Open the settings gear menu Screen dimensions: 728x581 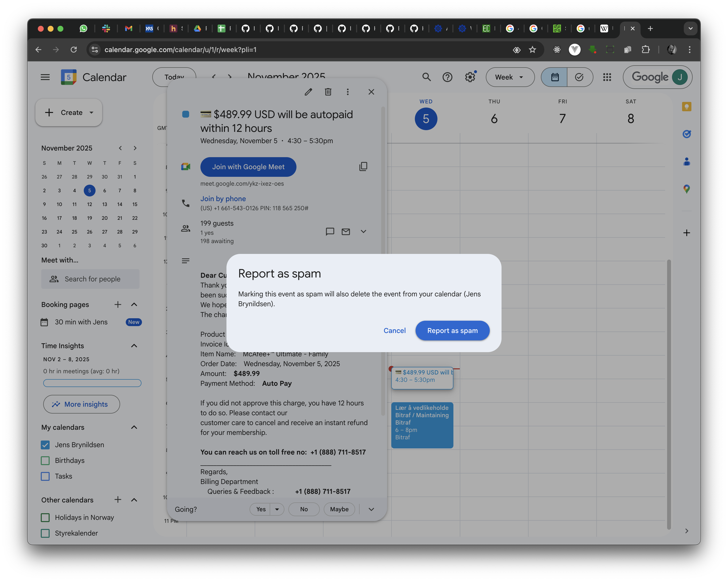[470, 77]
